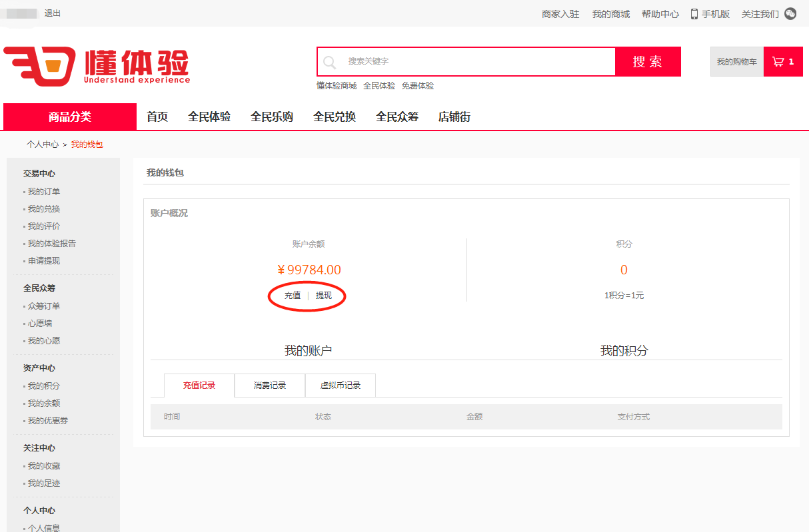Click the 充值 recharge link
Viewport: 809px width, 532px height.
293,296
